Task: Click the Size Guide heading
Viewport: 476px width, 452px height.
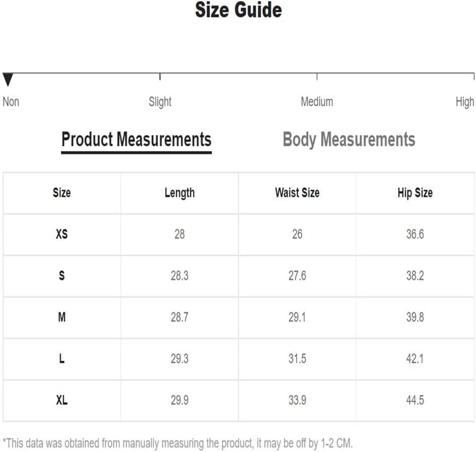Action: click(x=238, y=10)
